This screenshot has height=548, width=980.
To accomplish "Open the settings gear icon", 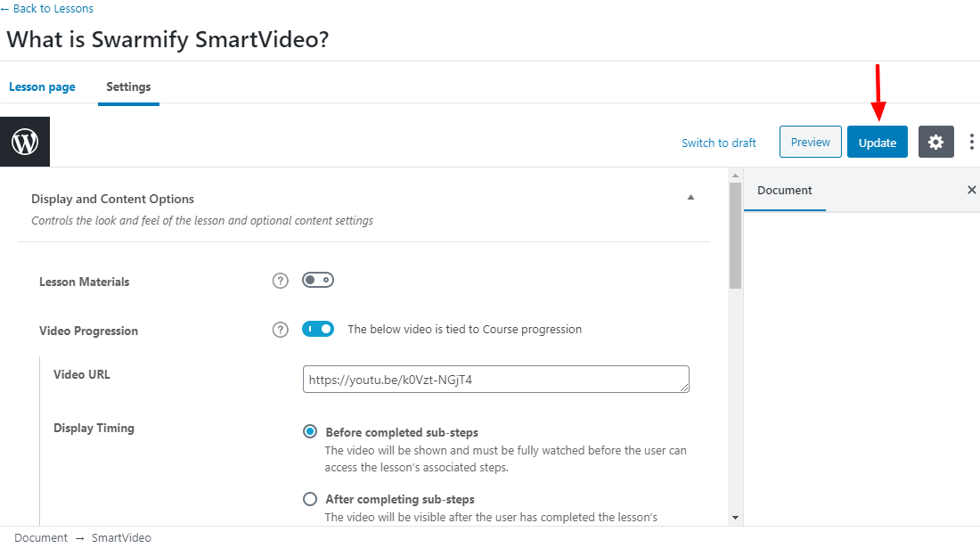I will click(935, 142).
